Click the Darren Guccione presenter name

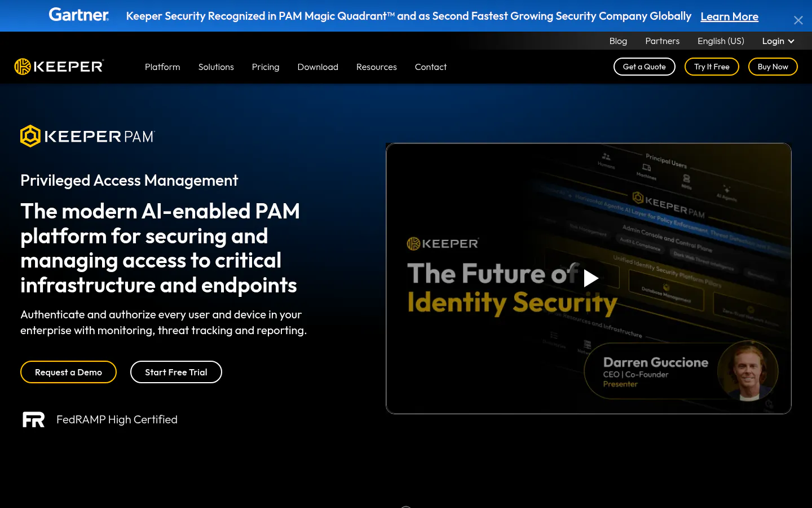coord(656,362)
